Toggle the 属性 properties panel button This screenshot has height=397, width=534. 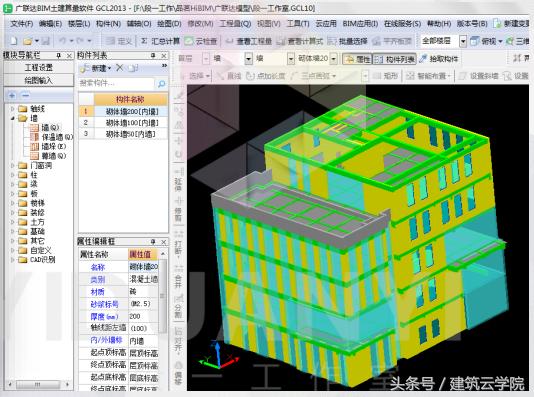[358, 59]
